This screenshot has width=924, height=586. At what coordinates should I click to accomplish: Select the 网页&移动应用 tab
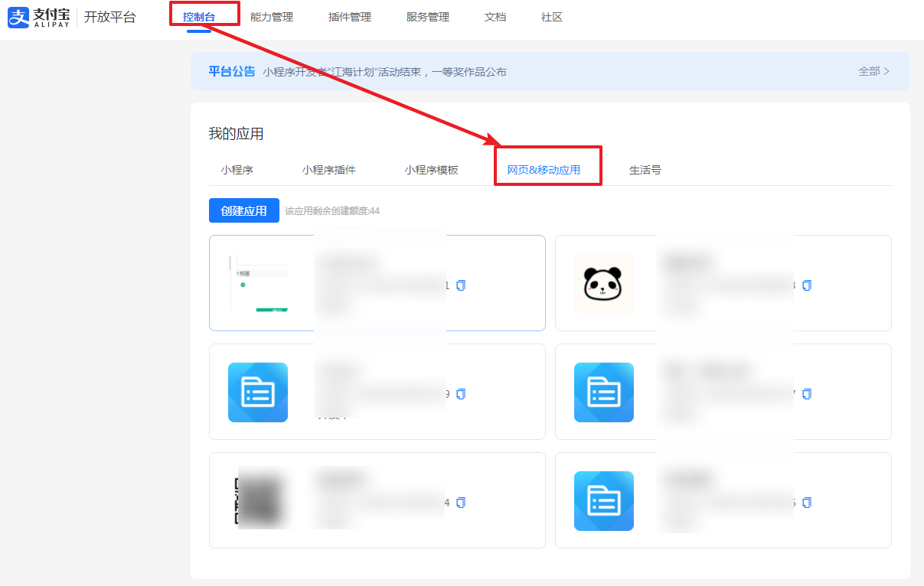pyautogui.click(x=544, y=170)
